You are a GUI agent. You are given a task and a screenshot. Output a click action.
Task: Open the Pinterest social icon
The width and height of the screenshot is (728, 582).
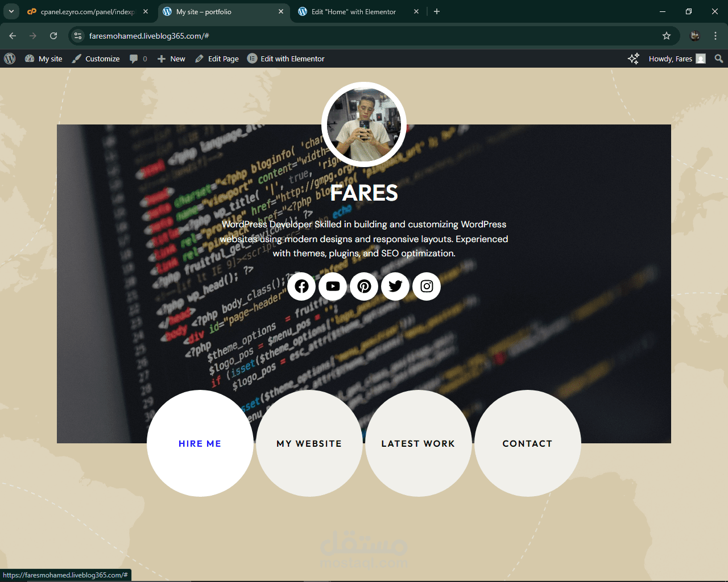(364, 286)
